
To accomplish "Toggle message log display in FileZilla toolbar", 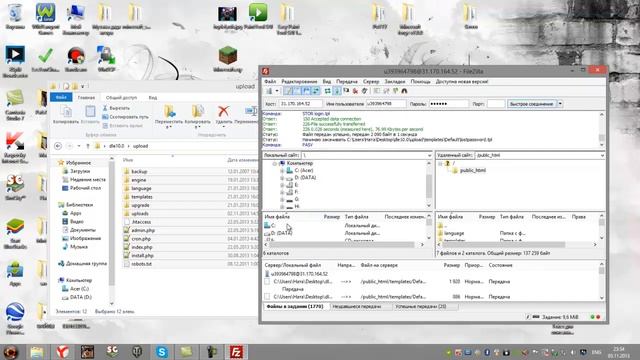I will pyautogui.click(x=289, y=91).
